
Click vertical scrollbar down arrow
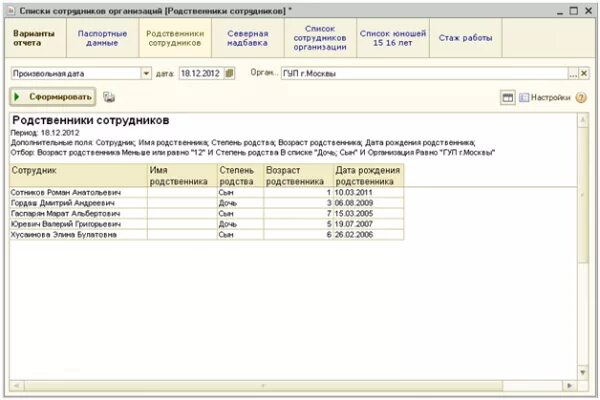[x=582, y=372]
